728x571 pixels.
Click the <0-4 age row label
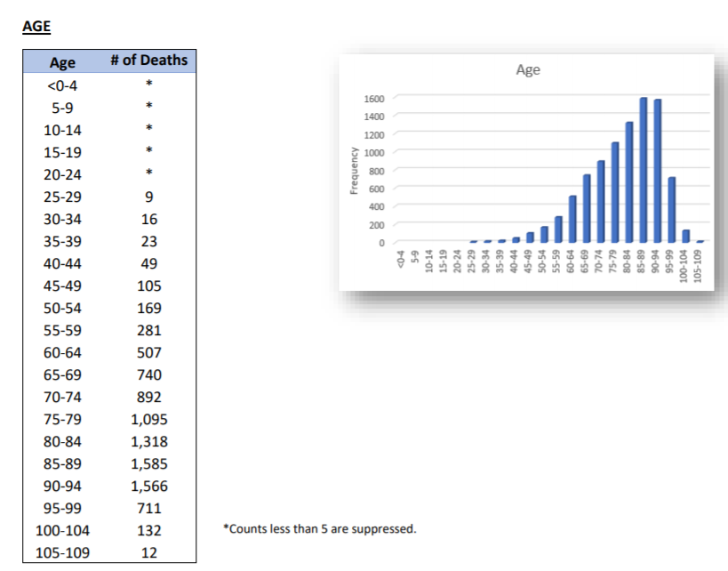pyautogui.click(x=62, y=85)
